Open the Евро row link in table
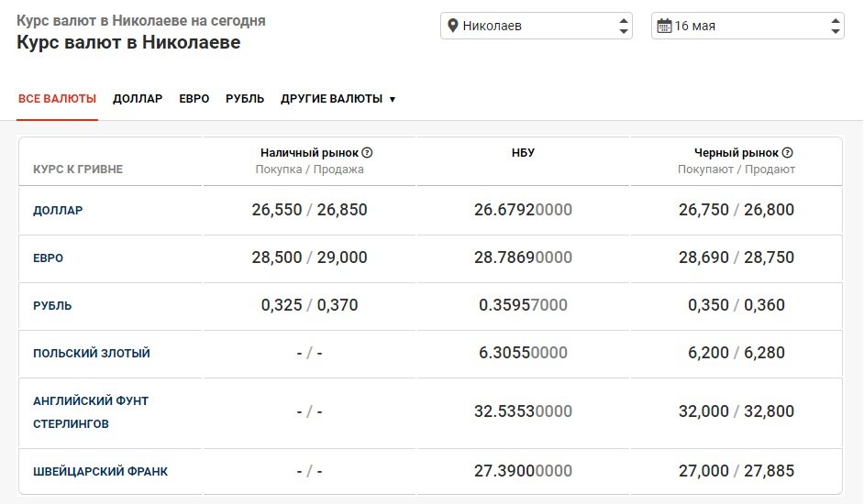 click(x=49, y=258)
